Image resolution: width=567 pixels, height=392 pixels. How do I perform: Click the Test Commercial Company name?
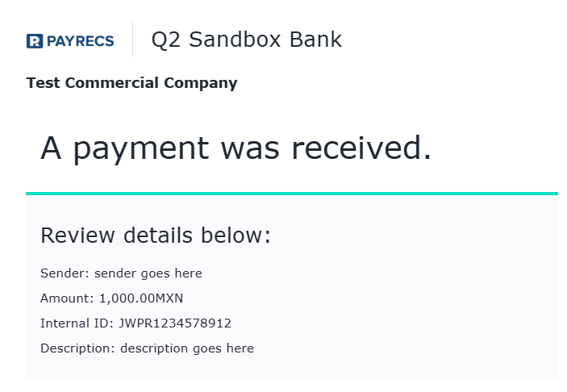click(131, 82)
